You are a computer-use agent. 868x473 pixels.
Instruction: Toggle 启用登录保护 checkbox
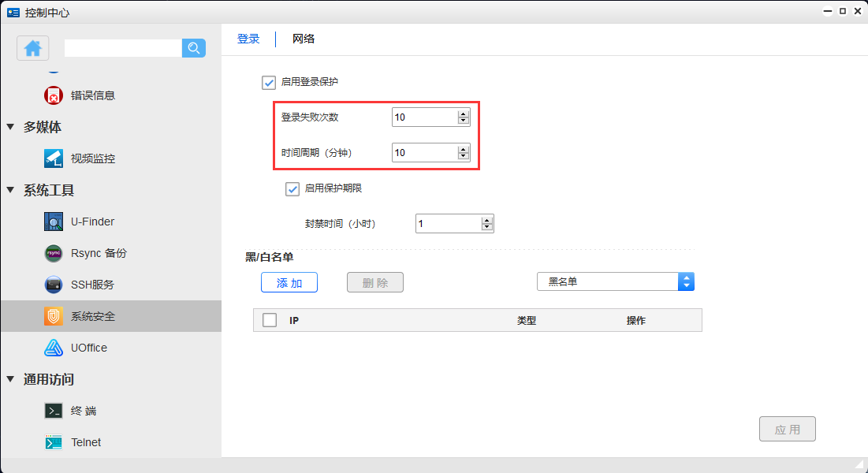[269, 82]
